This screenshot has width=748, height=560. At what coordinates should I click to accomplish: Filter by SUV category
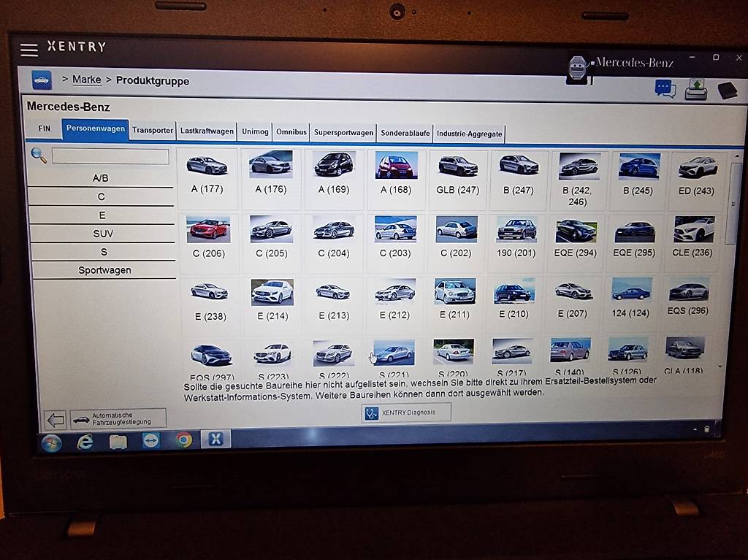[103, 234]
